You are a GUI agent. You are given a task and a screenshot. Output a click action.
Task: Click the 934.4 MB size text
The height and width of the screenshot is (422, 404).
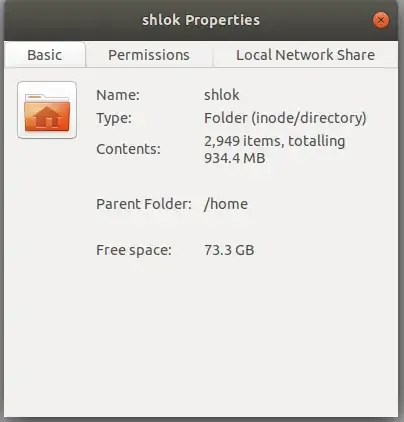tap(235, 158)
